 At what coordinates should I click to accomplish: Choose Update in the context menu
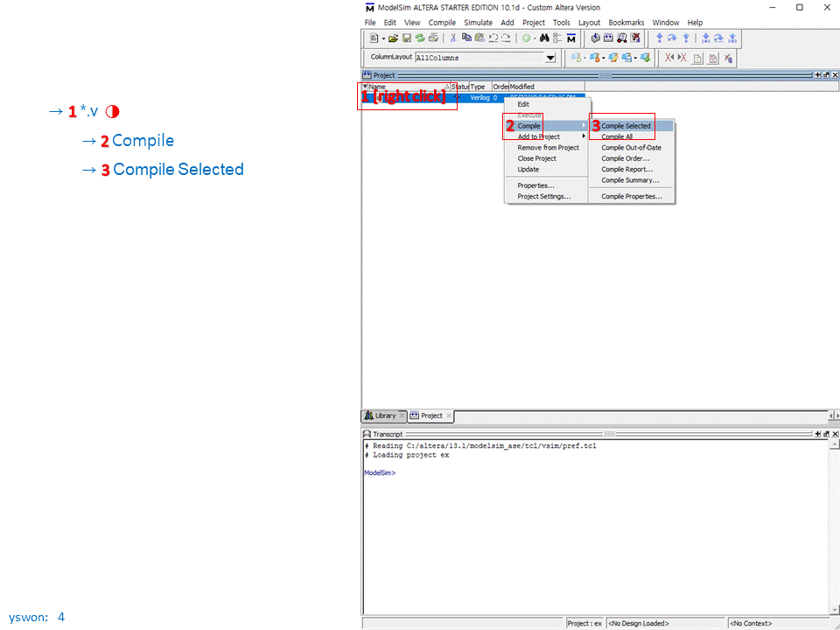pos(546,169)
